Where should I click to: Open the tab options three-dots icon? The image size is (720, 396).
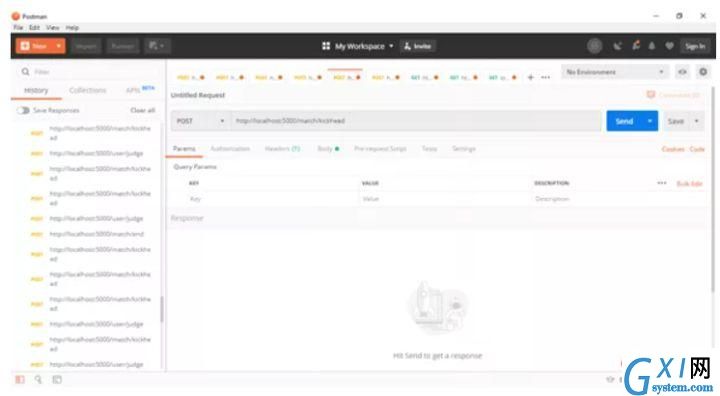pos(546,77)
